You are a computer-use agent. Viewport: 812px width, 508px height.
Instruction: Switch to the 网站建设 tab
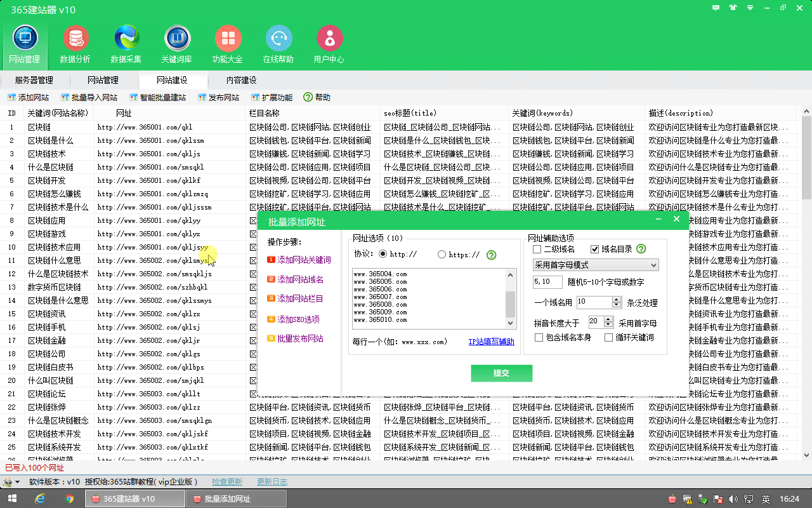click(x=172, y=80)
